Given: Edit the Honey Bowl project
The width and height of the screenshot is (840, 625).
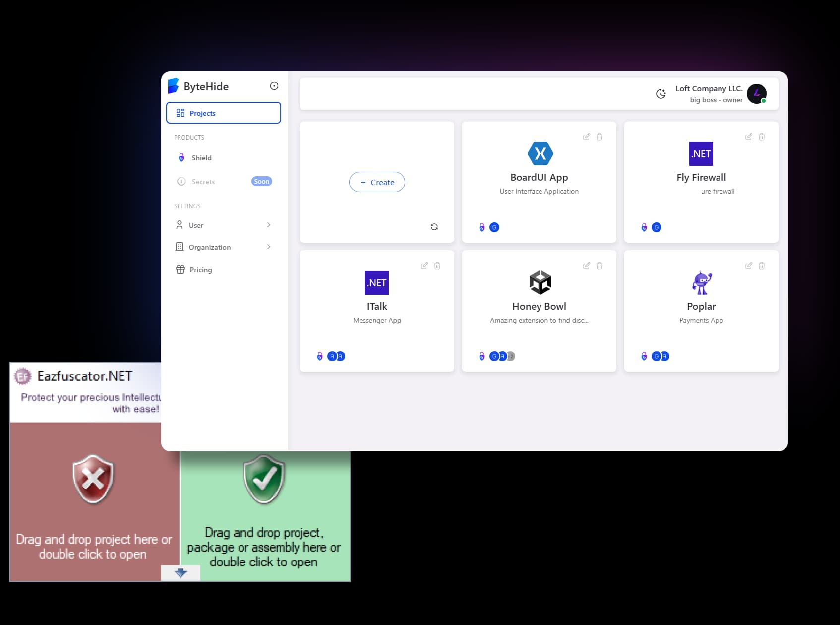Looking at the screenshot, I should [587, 266].
